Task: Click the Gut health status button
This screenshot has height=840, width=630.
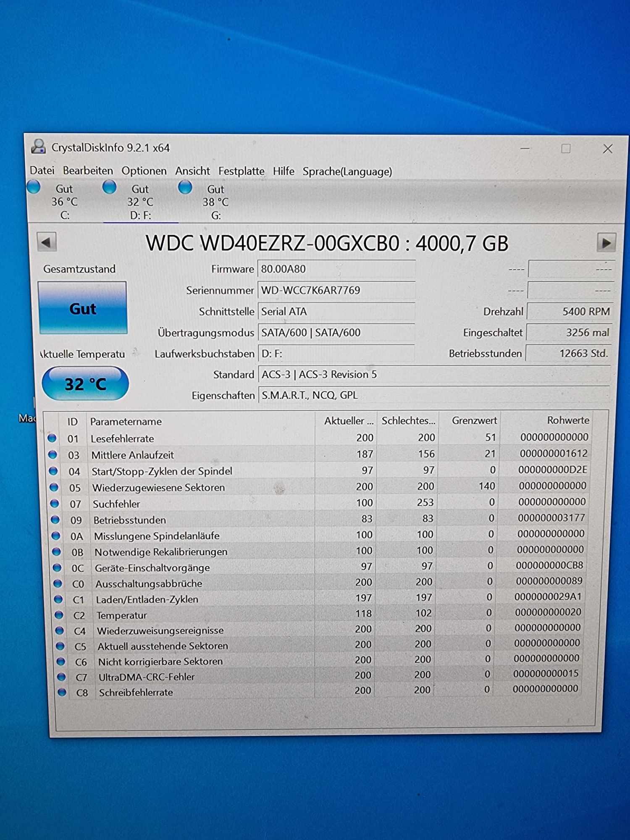Action: tap(83, 308)
